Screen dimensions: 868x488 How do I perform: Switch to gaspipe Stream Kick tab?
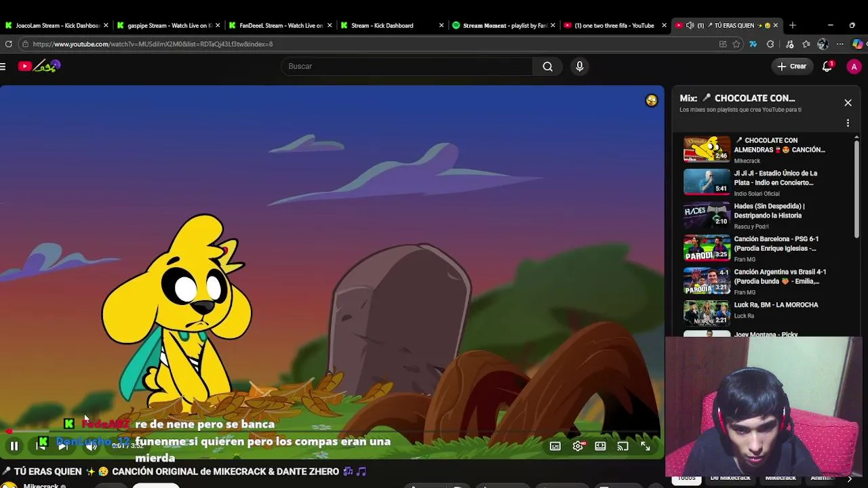tap(168, 25)
